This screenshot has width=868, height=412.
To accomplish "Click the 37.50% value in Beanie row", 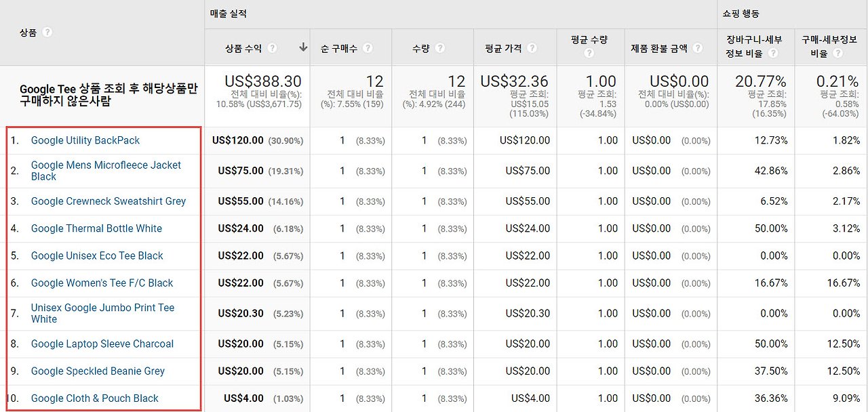I will (x=771, y=371).
